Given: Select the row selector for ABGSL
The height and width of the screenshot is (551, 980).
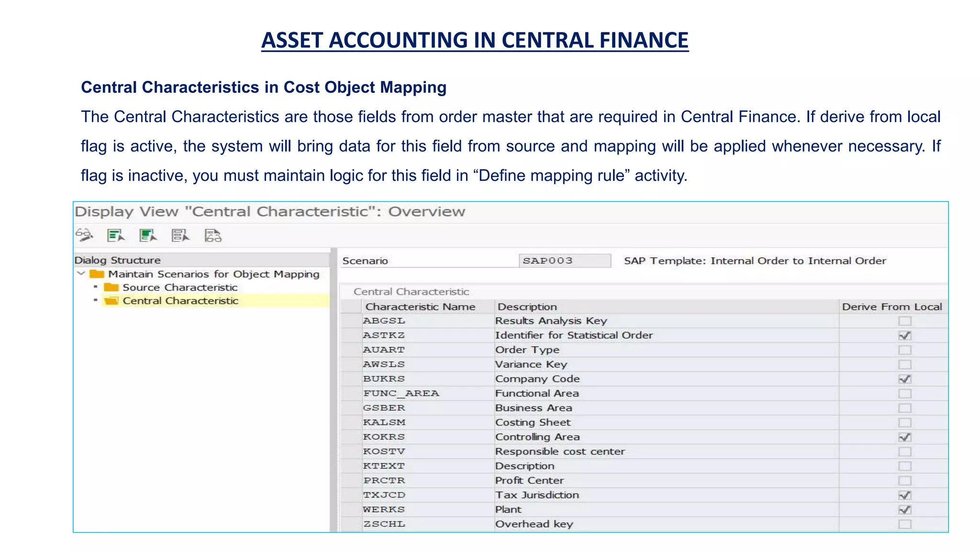Looking at the screenshot, I should click(351, 321).
